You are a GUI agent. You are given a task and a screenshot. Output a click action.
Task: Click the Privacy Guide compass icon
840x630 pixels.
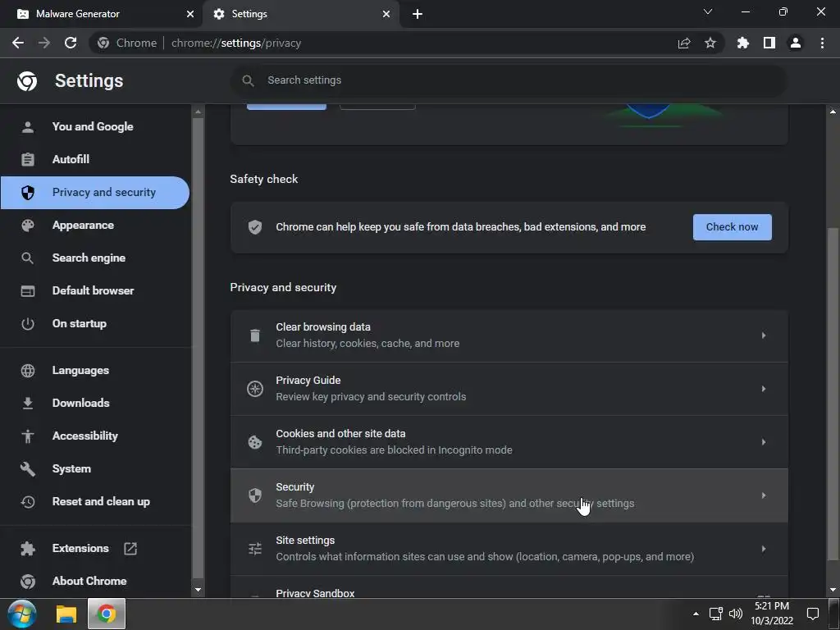[x=255, y=389]
